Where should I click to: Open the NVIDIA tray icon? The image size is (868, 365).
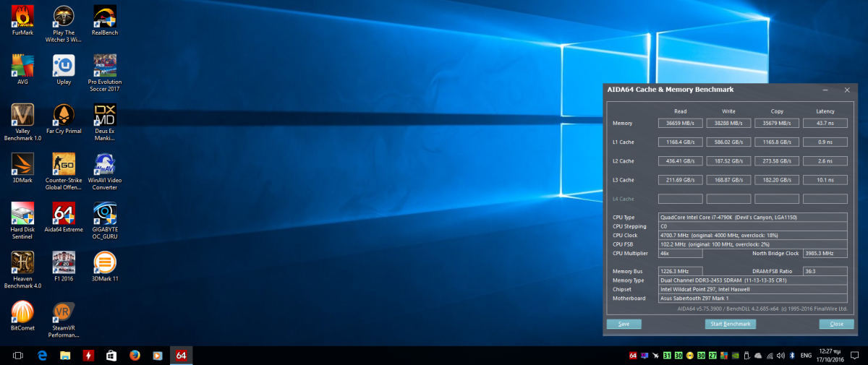point(736,356)
